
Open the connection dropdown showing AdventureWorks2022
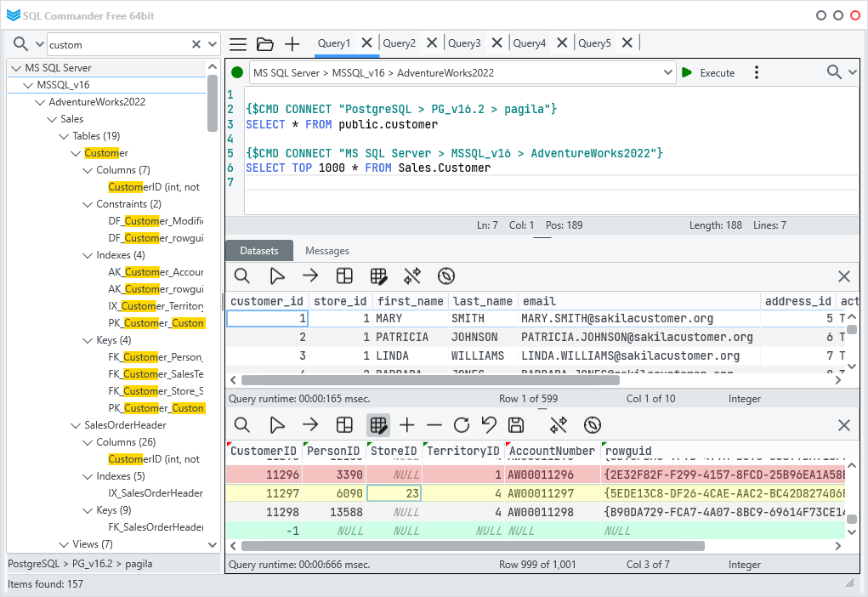click(x=668, y=72)
